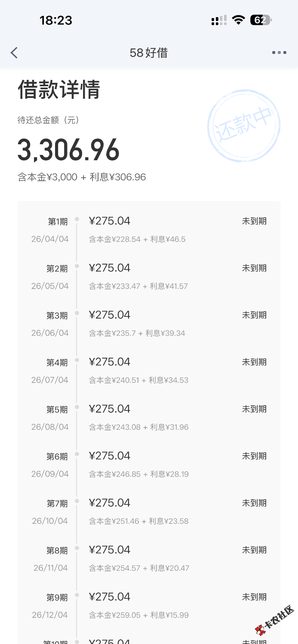Viewport: 298px width, 644px height.
Task: Tap 未到期 status for 第2期
Action: coord(254,268)
